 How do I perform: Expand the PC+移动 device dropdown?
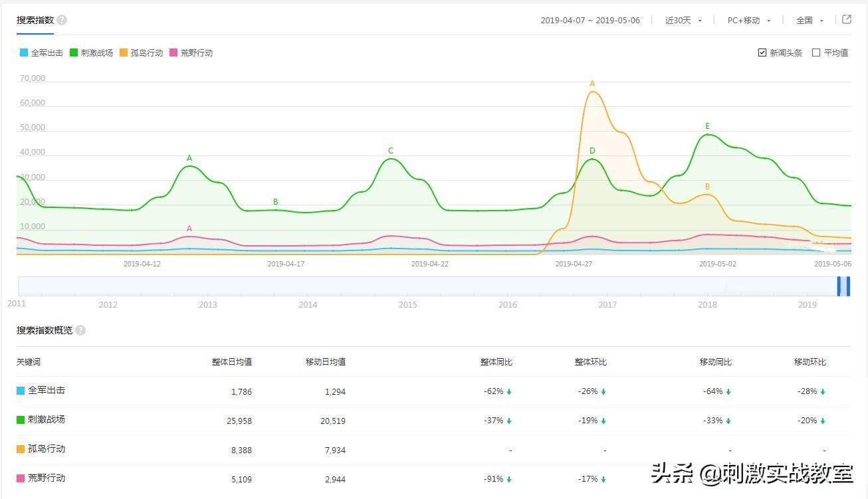click(748, 21)
